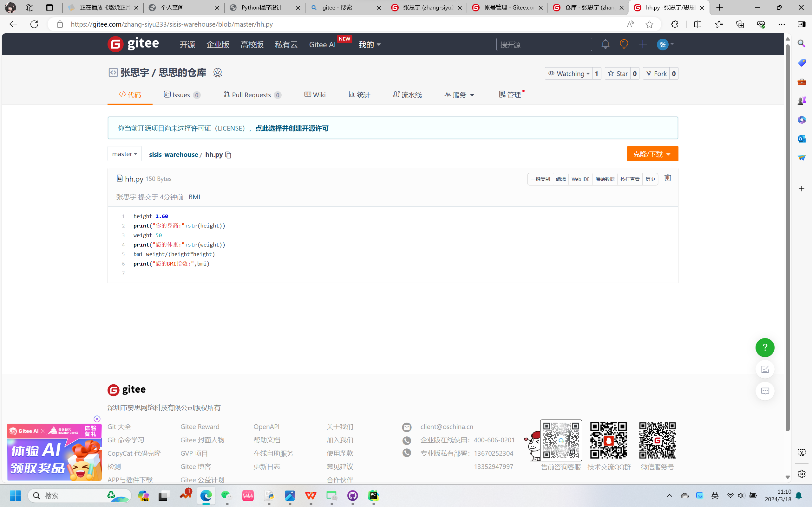Close the Gitee AI advertisement banner
Viewport: 812px width, 507px height.
pos(97,419)
